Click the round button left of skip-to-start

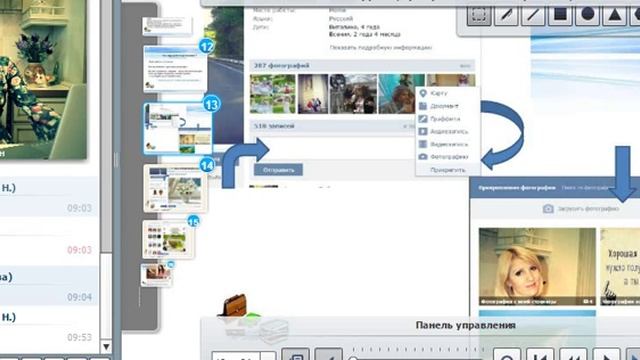pos(507,355)
